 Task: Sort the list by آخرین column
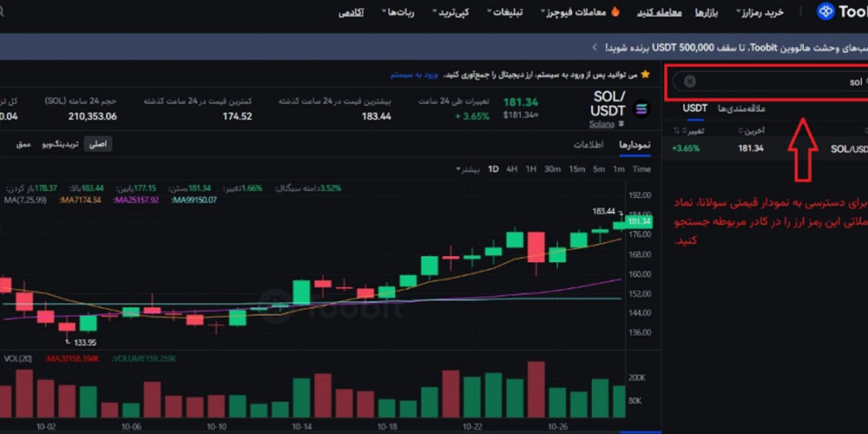[751, 131]
